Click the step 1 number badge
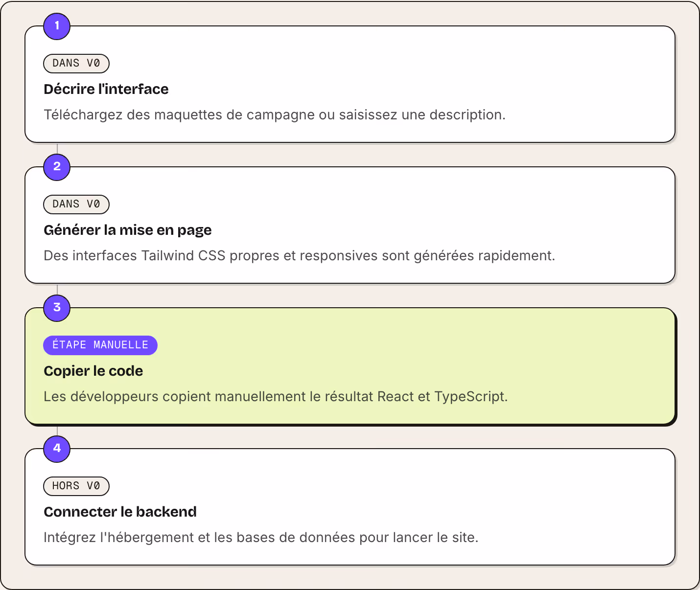The width and height of the screenshot is (700, 590). coord(57,26)
